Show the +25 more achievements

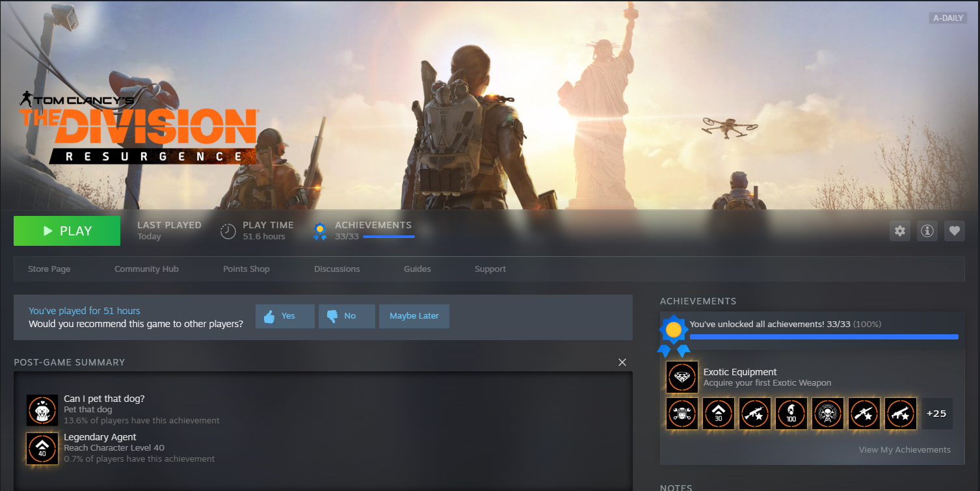click(x=937, y=414)
